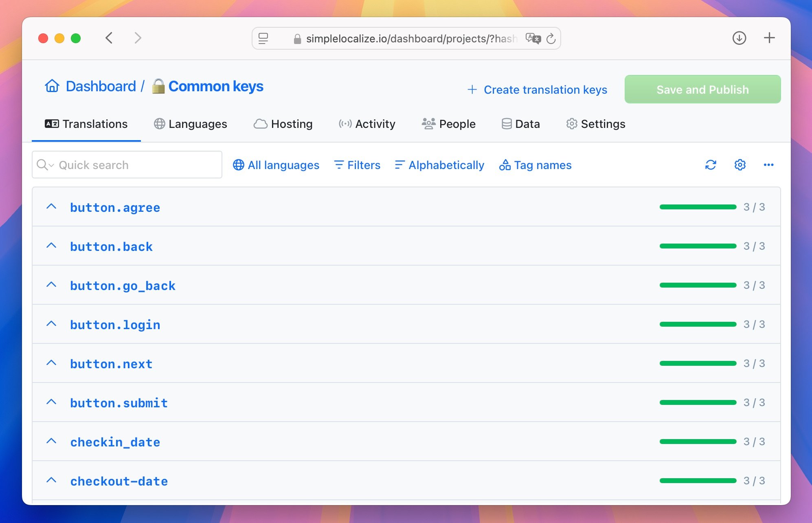The image size is (812, 523).
Task: Go to Dashboard breadcrumb link
Action: coord(101,86)
